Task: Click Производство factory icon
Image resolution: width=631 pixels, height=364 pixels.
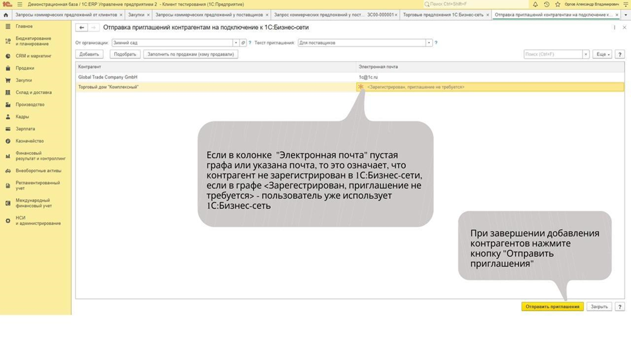Action: click(8, 105)
